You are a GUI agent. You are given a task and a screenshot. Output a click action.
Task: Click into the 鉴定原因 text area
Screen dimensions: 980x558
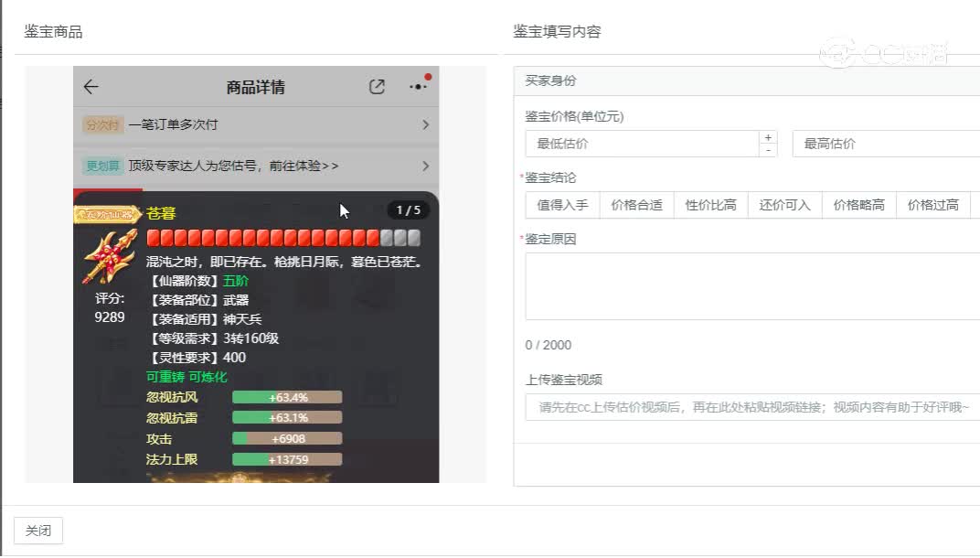[752, 286]
